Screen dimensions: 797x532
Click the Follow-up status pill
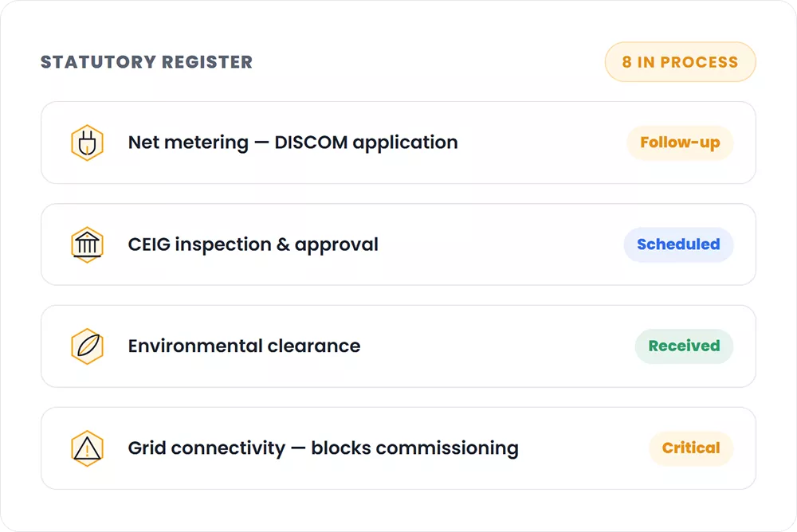pyautogui.click(x=680, y=143)
